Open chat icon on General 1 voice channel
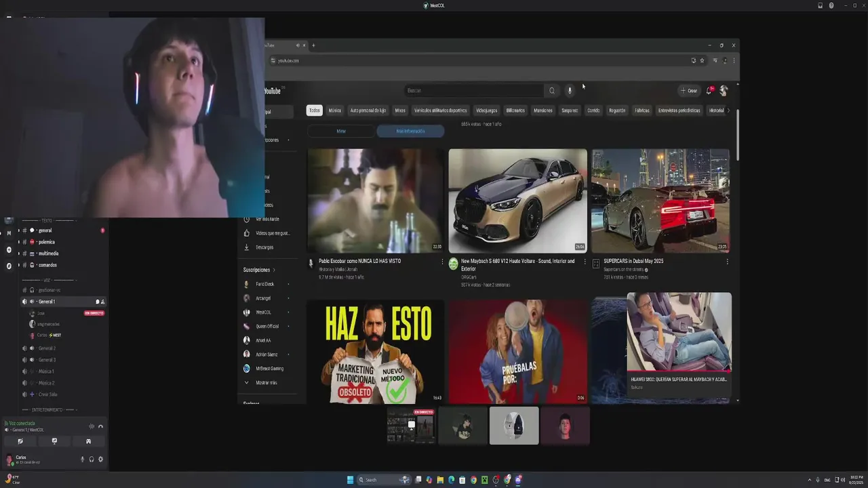The height and width of the screenshot is (488, 868). tap(97, 302)
